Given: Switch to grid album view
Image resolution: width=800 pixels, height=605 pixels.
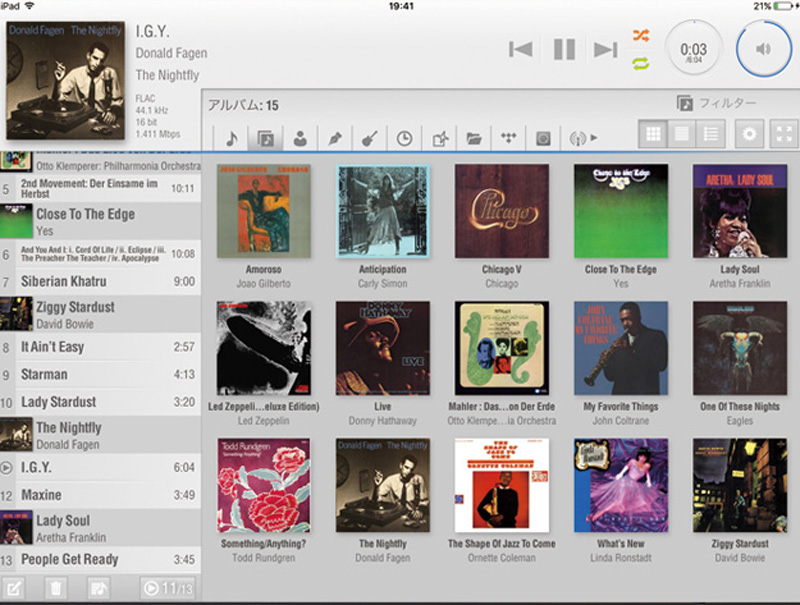Looking at the screenshot, I should [x=653, y=134].
